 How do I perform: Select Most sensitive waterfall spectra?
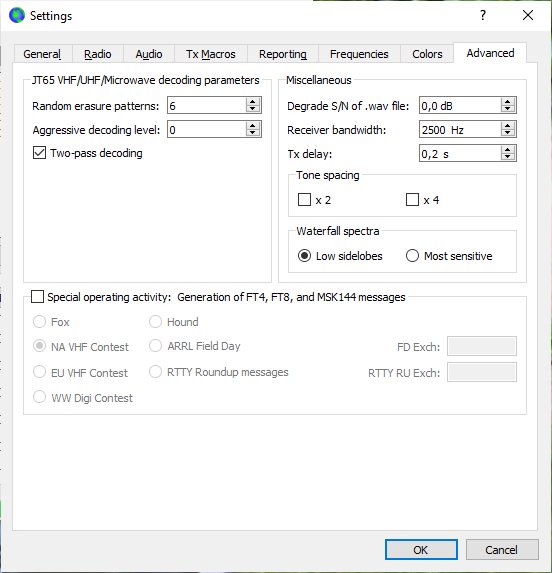pyautogui.click(x=412, y=256)
